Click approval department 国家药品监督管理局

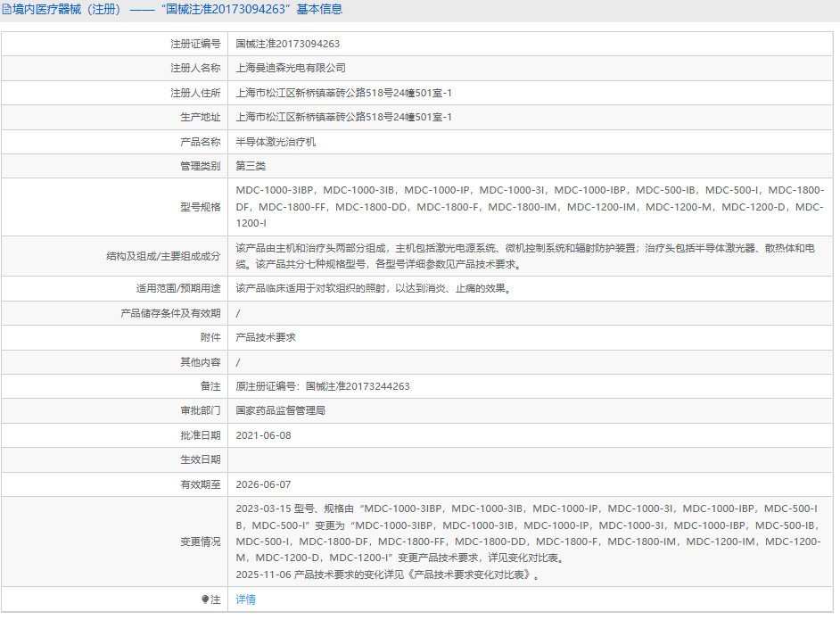pos(280,411)
